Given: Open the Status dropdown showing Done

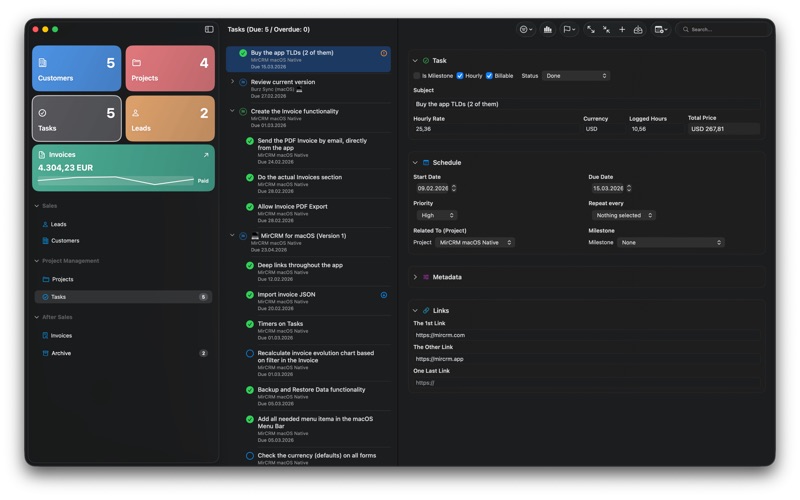Looking at the screenshot, I should coord(576,76).
